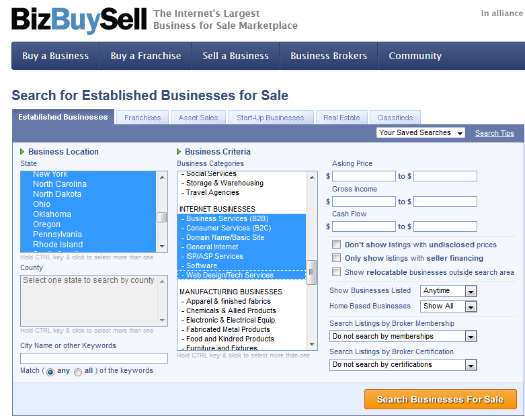
Task: Select Business Services (B2B) category
Action: pyautogui.click(x=241, y=218)
